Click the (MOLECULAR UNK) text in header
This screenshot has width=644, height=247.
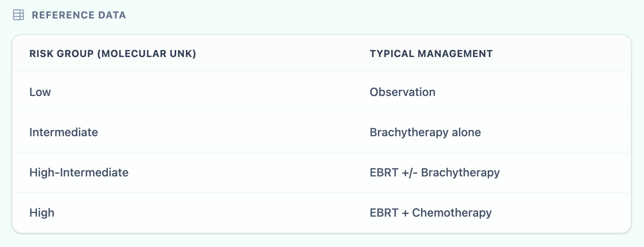[147, 54]
